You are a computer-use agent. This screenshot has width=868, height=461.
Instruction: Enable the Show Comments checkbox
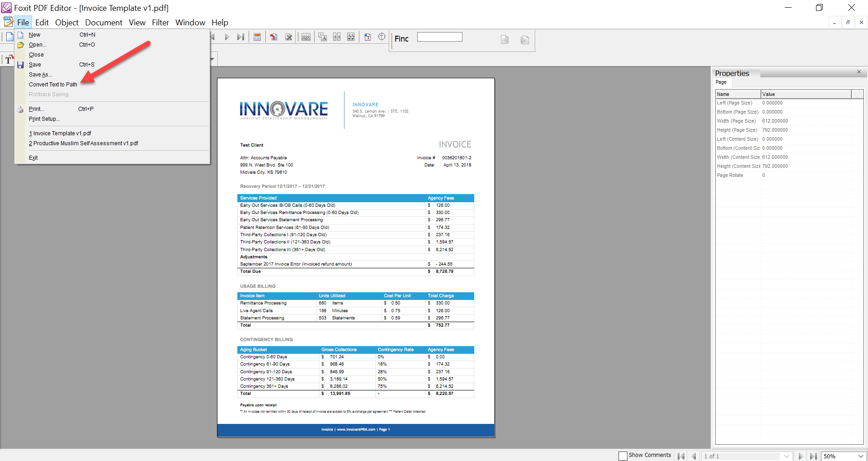pyautogui.click(x=623, y=456)
